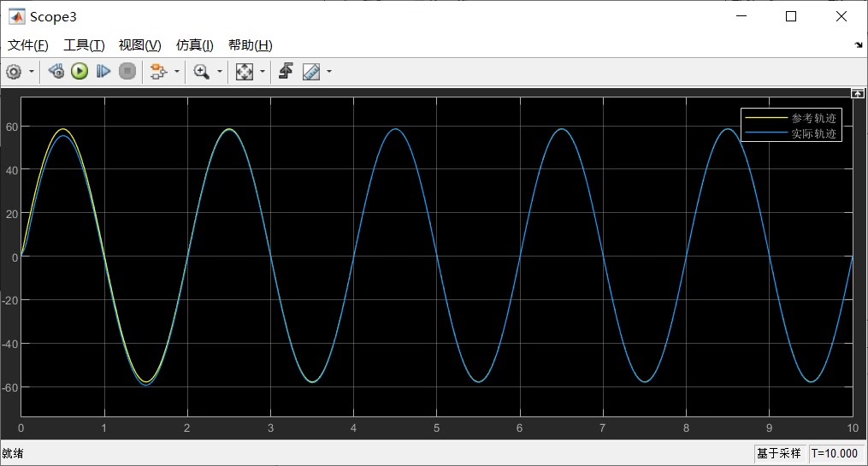Image resolution: width=868 pixels, height=466 pixels.
Task: Close the Scope3 window
Action: (x=841, y=16)
